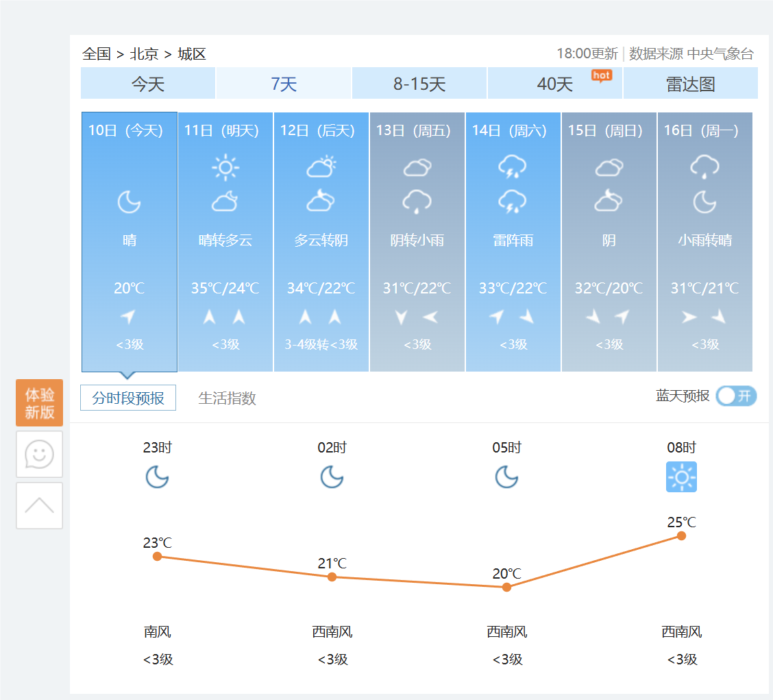Open the 40天 forecast tab
The image size is (773, 700).
(x=555, y=84)
